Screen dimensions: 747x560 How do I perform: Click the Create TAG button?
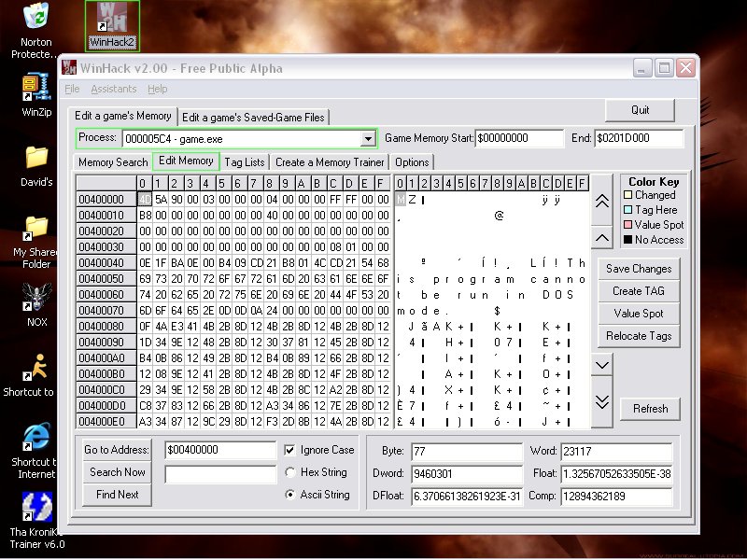tap(639, 291)
